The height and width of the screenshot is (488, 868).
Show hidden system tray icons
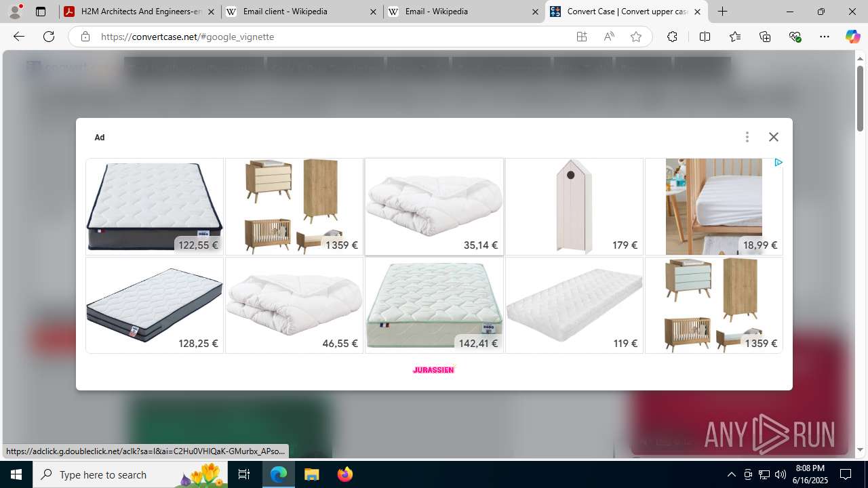pyautogui.click(x=731, y=474)
